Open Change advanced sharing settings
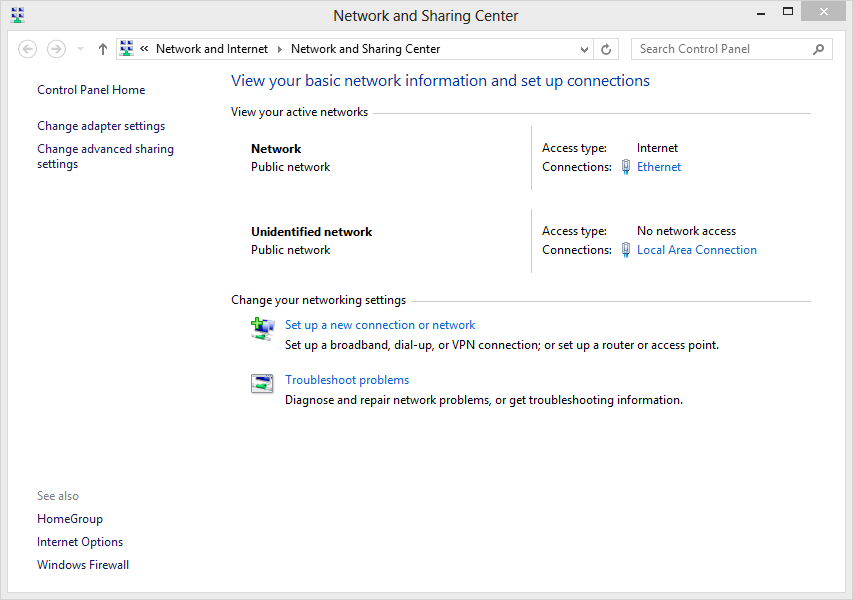 pos(105,156)
